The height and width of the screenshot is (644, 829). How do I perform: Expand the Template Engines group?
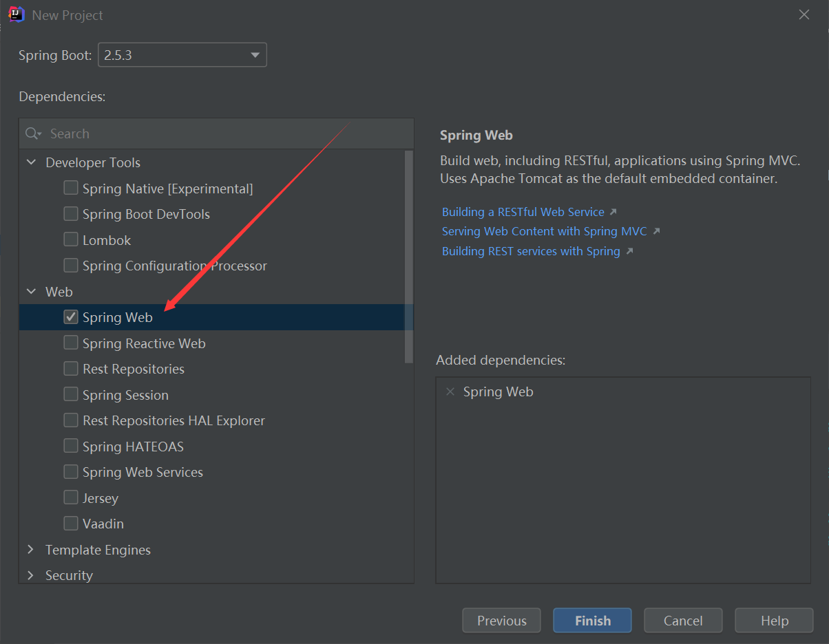coord(31,550)
